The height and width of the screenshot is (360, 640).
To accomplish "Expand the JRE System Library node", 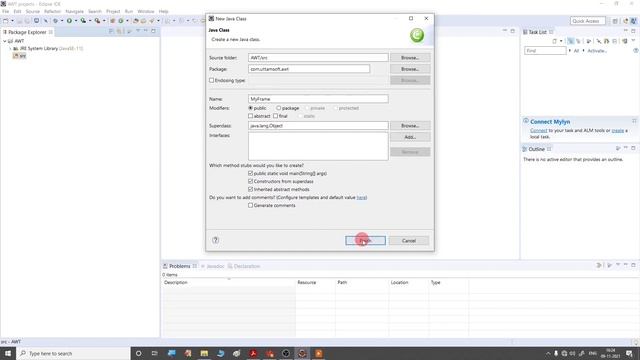I will coord(10,49).
